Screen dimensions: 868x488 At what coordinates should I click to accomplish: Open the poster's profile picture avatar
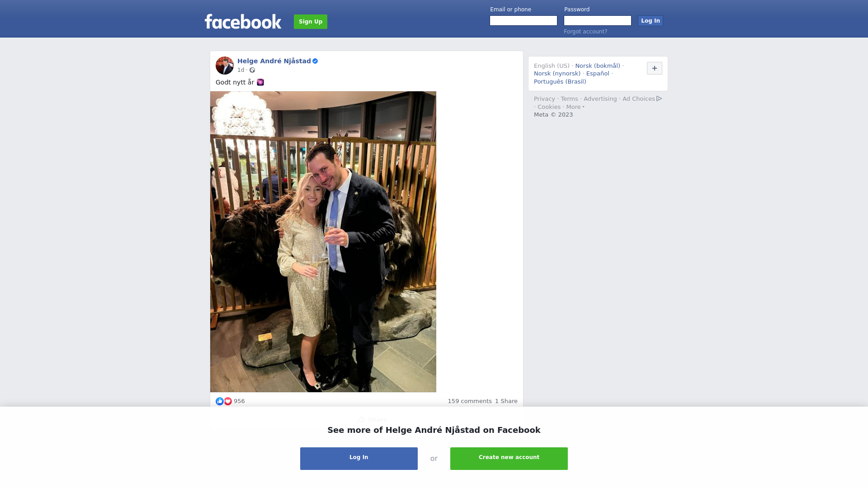(x=225, y=66)
